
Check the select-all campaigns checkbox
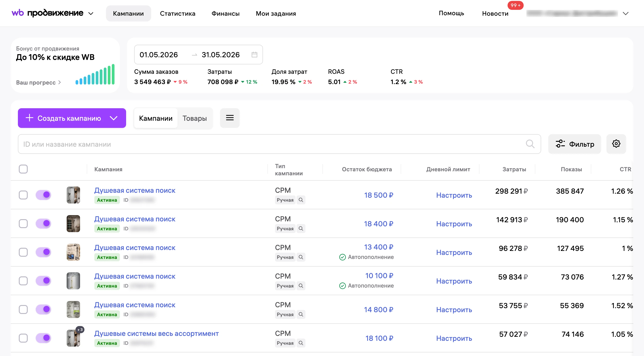[23, 169]
